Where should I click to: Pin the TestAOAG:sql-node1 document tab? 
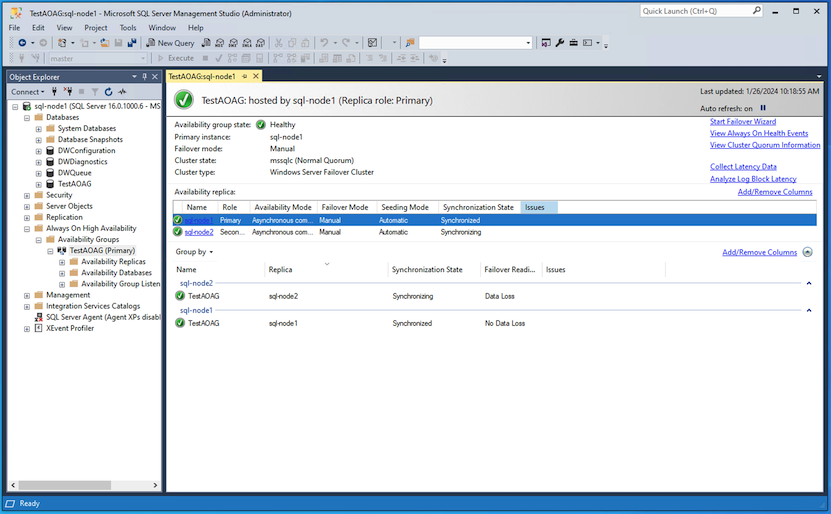[245, 76]
